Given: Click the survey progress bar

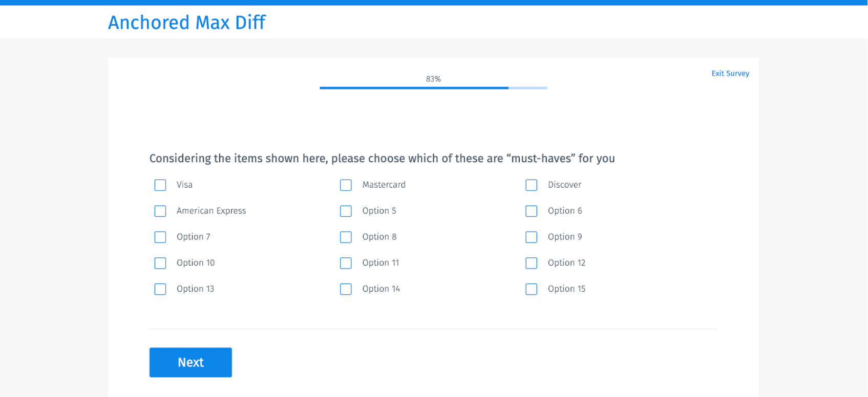Looking at the screenshot, I should pos(433,87).
